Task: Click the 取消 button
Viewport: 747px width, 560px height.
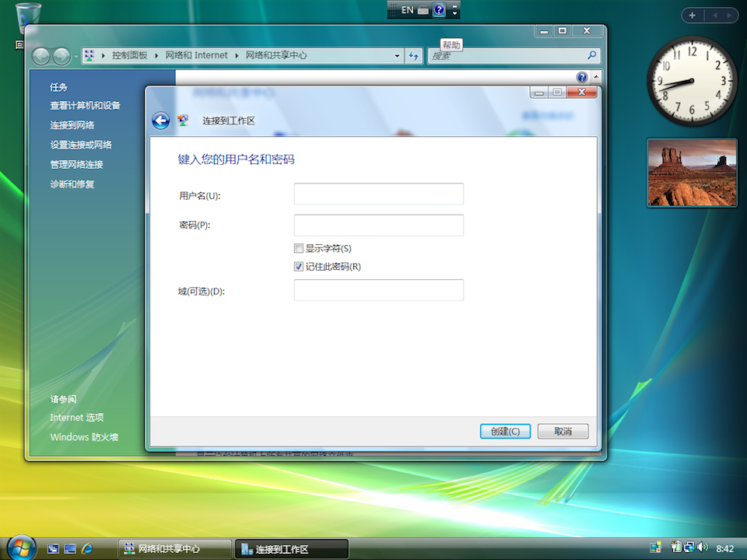Action: pyautogui.click(x=563, y=432)
